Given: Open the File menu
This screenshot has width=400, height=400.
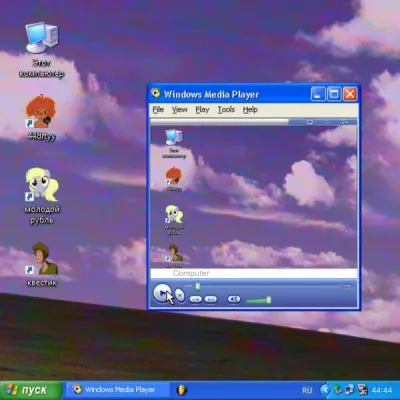Looking at the screenshot, I should tap(158, 110).
